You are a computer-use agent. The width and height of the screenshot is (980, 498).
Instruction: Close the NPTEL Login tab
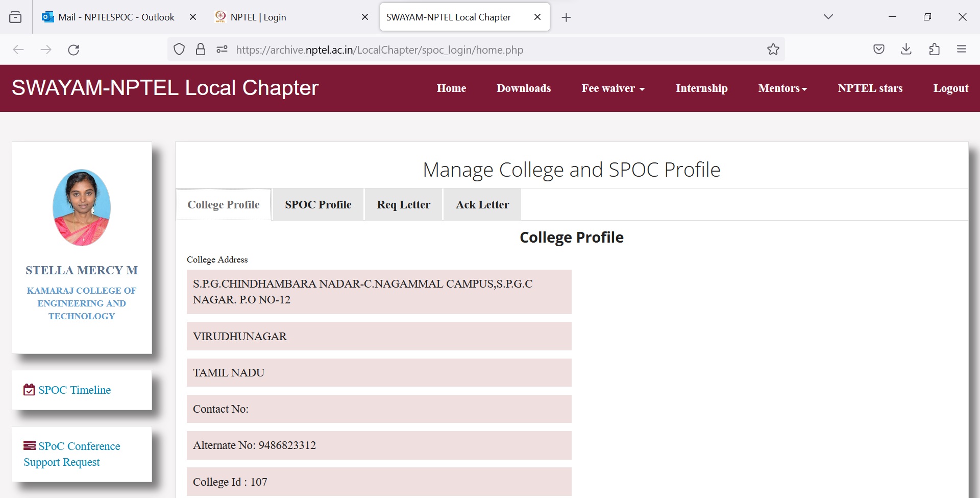tap(365, 17)
